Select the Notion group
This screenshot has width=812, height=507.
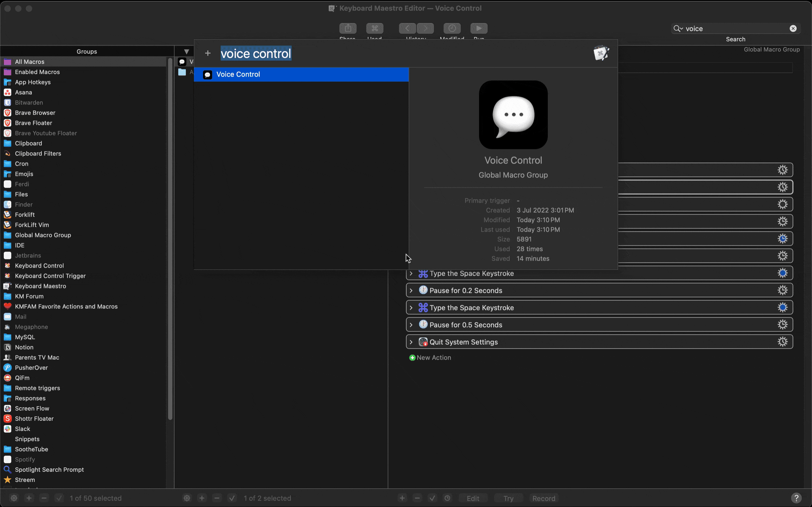coord(83,347)
